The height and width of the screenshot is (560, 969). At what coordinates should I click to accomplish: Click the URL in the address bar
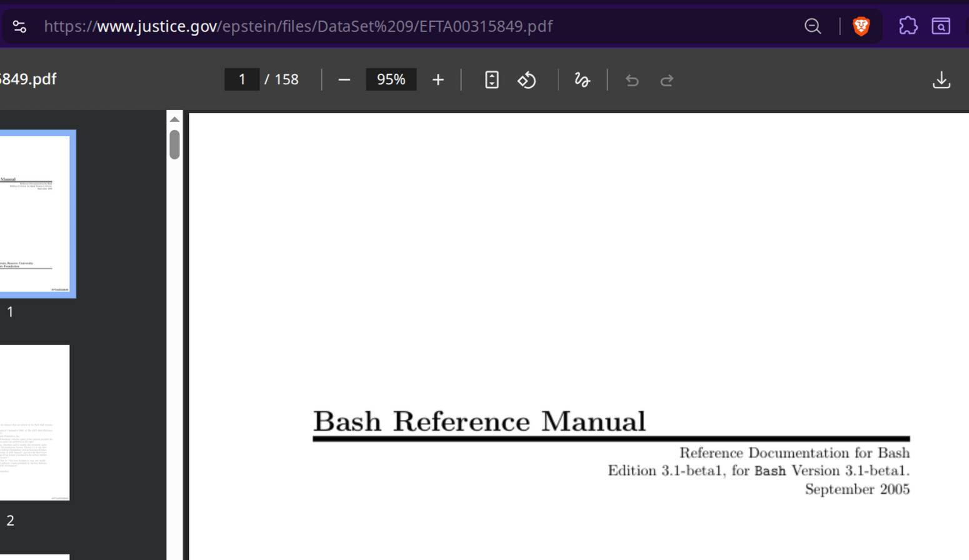click(x=298, y=26)
